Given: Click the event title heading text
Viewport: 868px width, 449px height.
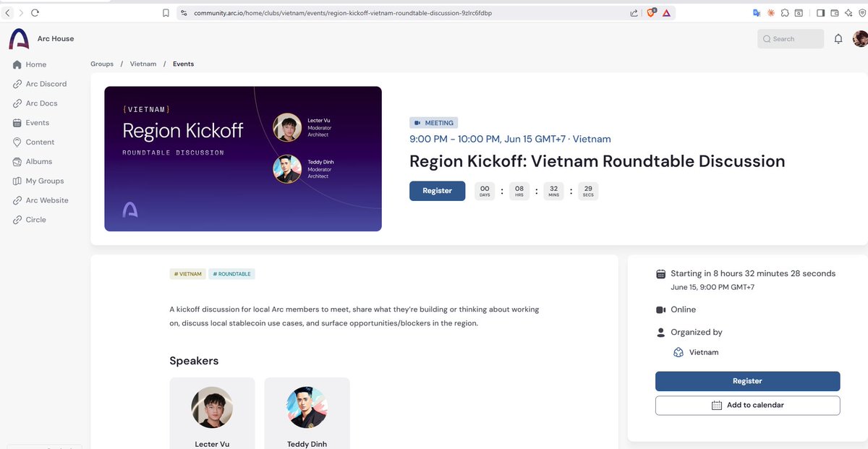Looking at the screenshot, I should tap(597, 161).
